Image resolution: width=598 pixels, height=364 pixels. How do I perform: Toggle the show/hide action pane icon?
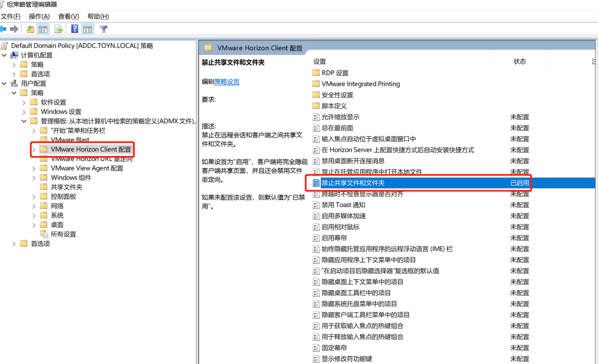(87, 29)
